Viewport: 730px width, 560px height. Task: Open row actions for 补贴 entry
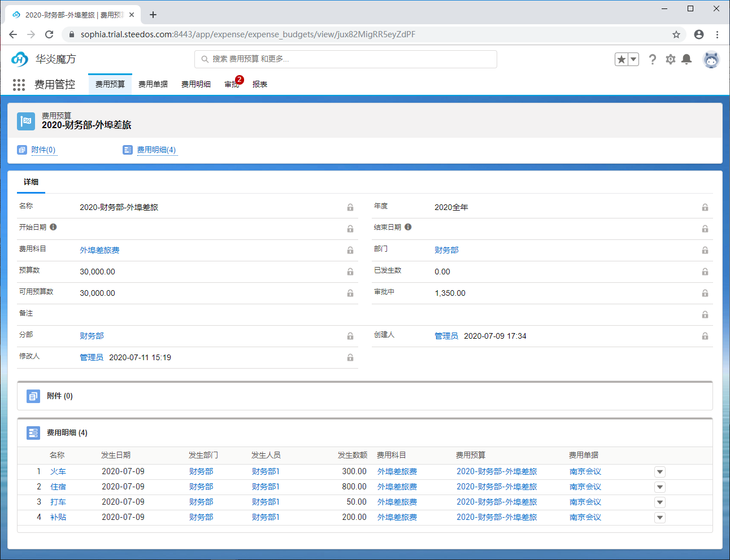click(x=659, y=517)
